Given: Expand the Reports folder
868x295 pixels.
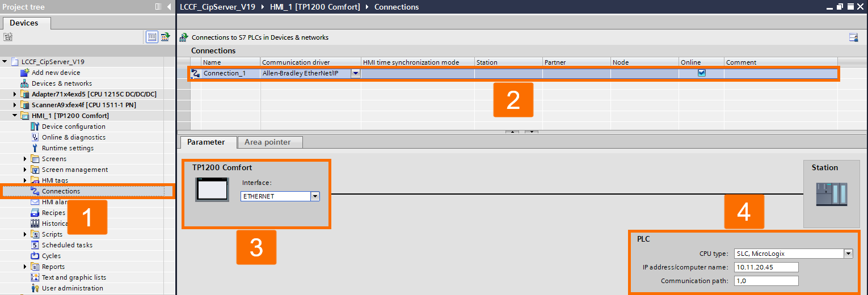Looking at the screenshot, I should (25, 267).
